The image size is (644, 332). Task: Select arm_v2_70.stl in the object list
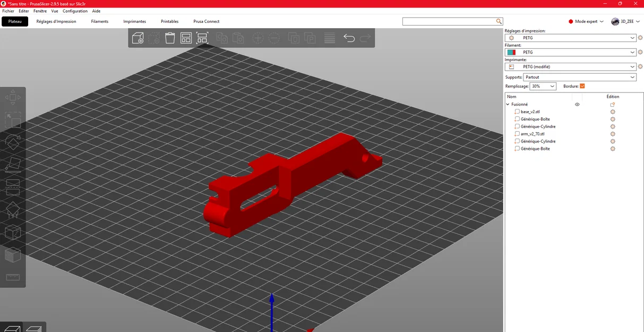[533, 134]
